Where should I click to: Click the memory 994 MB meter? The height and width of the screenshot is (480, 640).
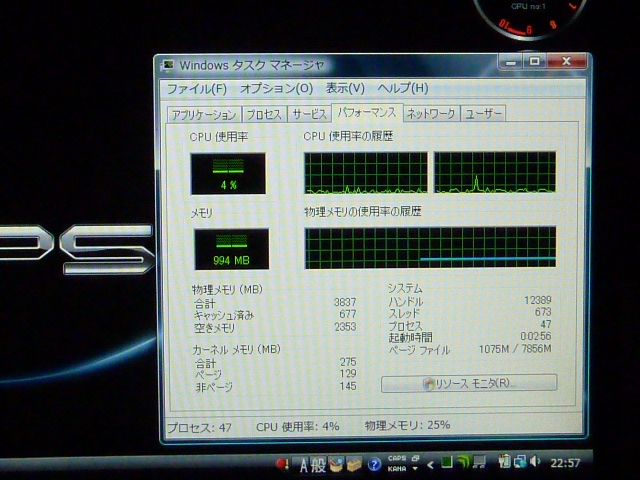[231, 249]
